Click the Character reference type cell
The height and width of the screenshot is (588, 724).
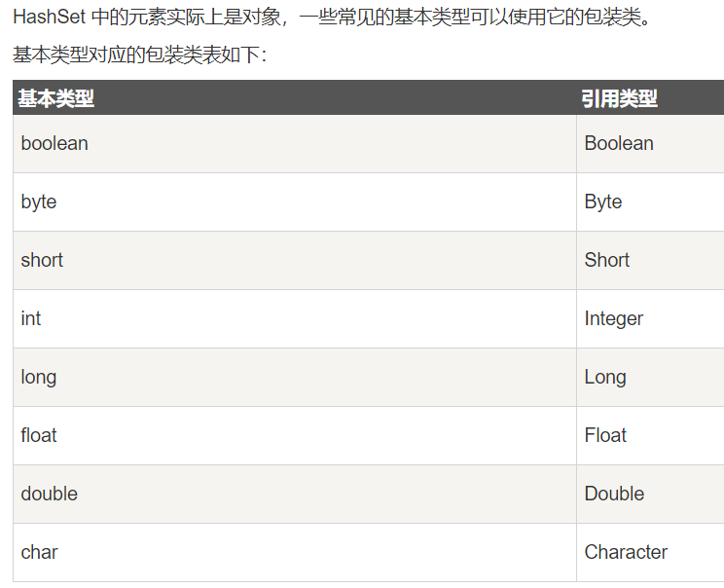[650, 552]
